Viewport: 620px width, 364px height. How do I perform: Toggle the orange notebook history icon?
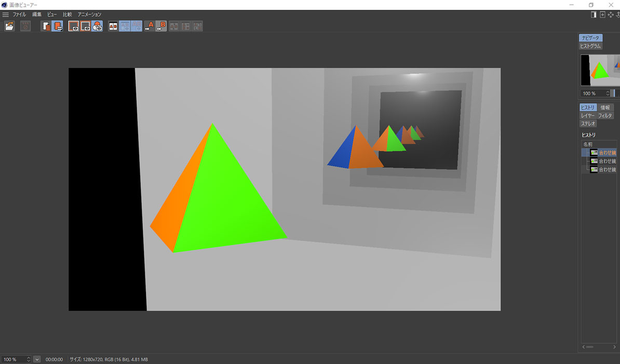pos(57,26)
